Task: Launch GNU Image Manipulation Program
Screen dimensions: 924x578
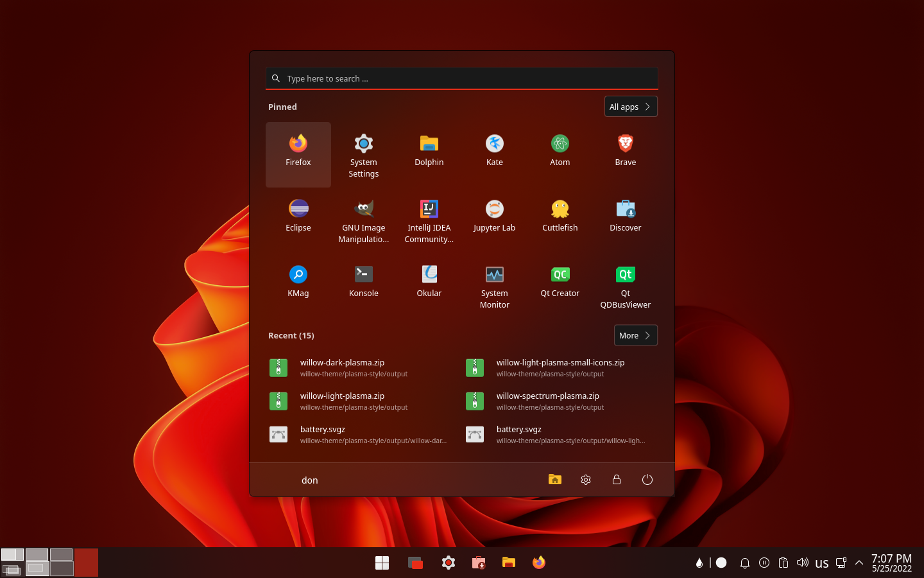Action: point(364,220)
